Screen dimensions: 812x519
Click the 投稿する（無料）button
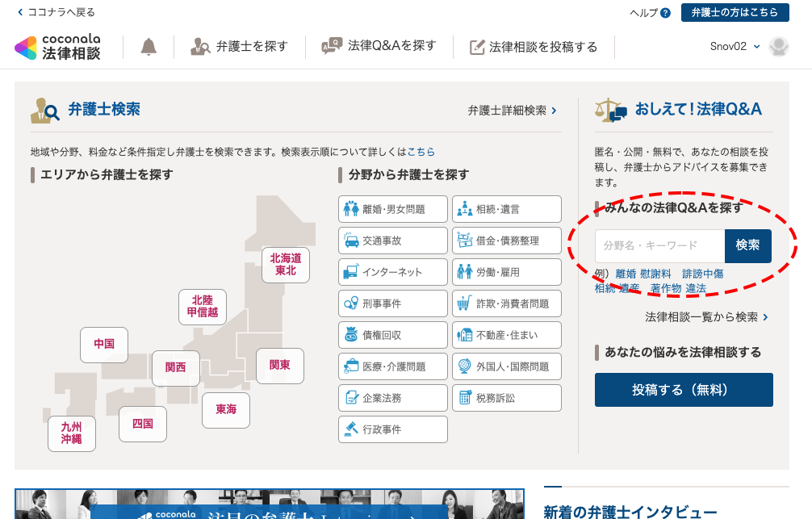(684, 390)
